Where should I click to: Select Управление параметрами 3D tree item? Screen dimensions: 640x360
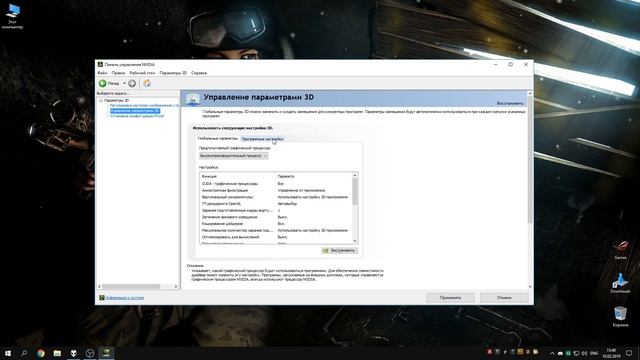tap(135, 111)
